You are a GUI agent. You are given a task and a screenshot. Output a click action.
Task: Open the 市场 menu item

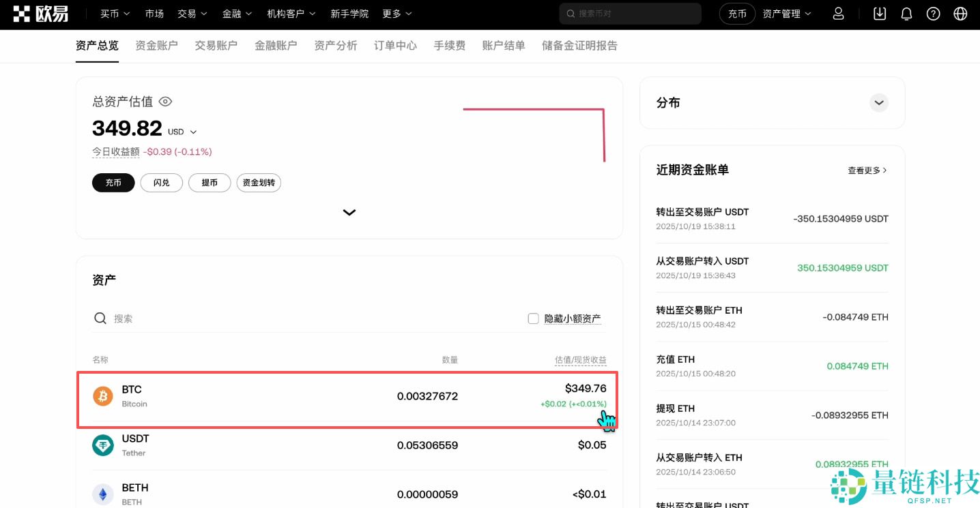click(x=154, y=13)
